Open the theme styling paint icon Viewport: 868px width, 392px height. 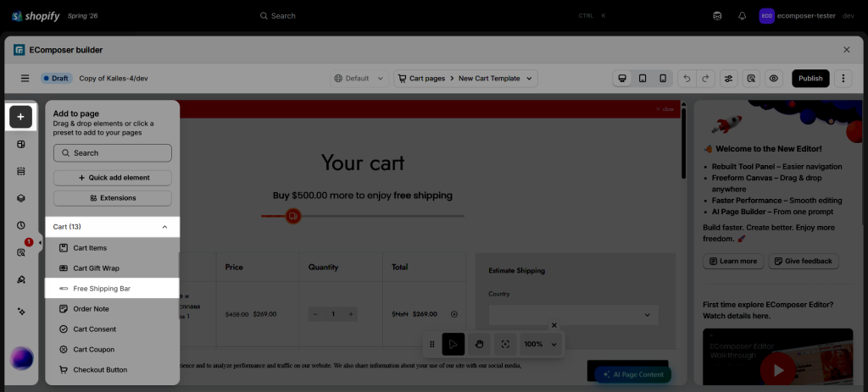click(x=21, y=279)
